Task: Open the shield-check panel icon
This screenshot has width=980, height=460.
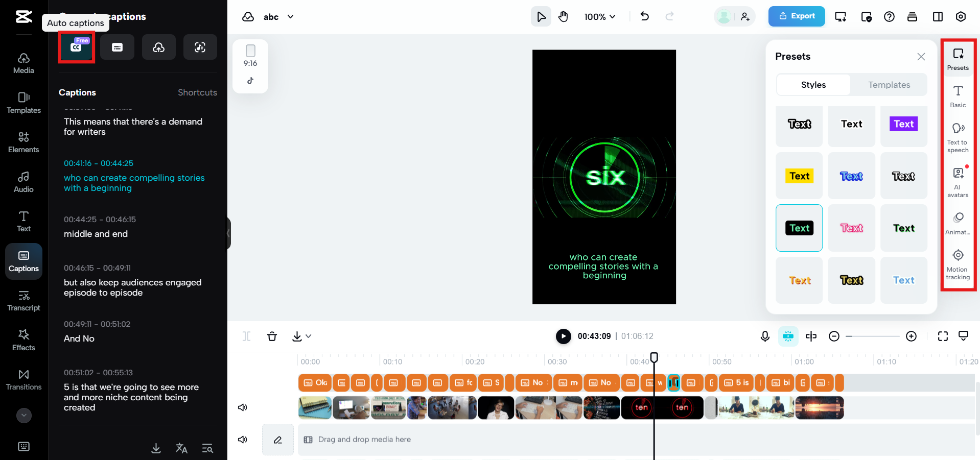Action: [867, 17]
